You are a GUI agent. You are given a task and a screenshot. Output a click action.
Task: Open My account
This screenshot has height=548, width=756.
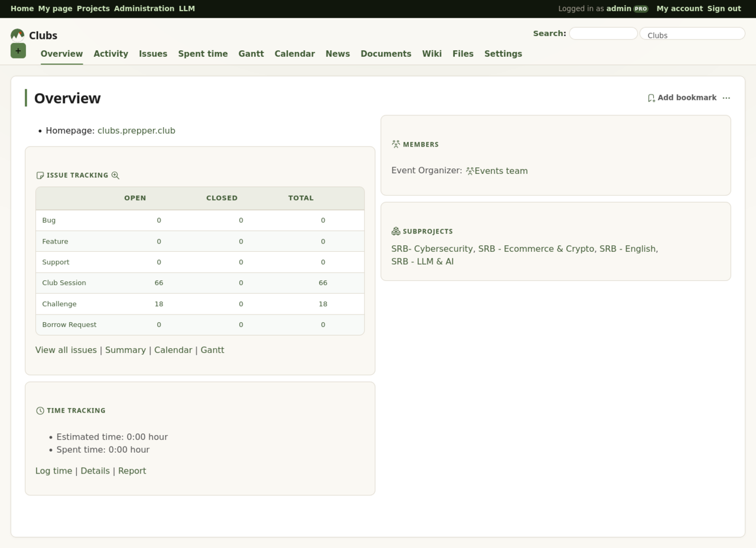[x=680, y=8]
